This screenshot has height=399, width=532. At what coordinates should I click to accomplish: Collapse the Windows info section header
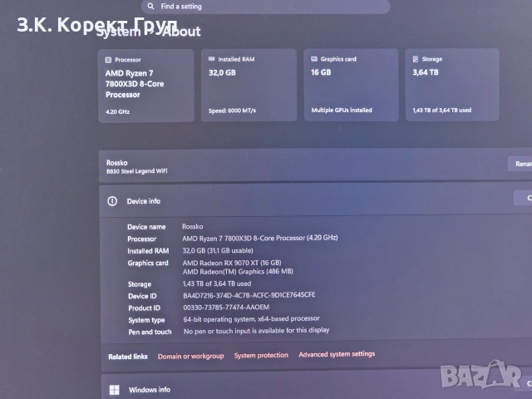pyautogui.click(x=317, y=387)
